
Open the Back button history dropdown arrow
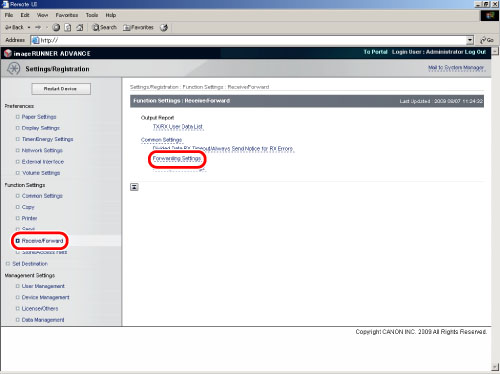29,27
